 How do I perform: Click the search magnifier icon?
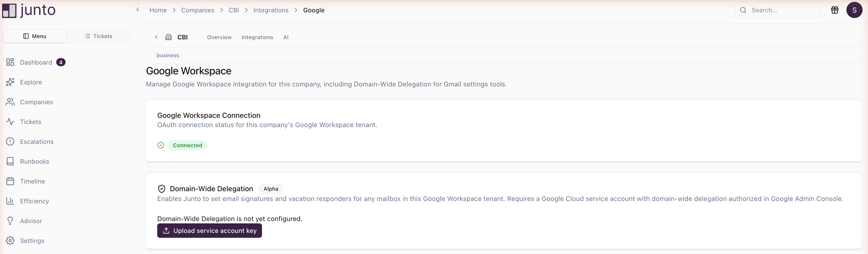(x=743, y=10)
